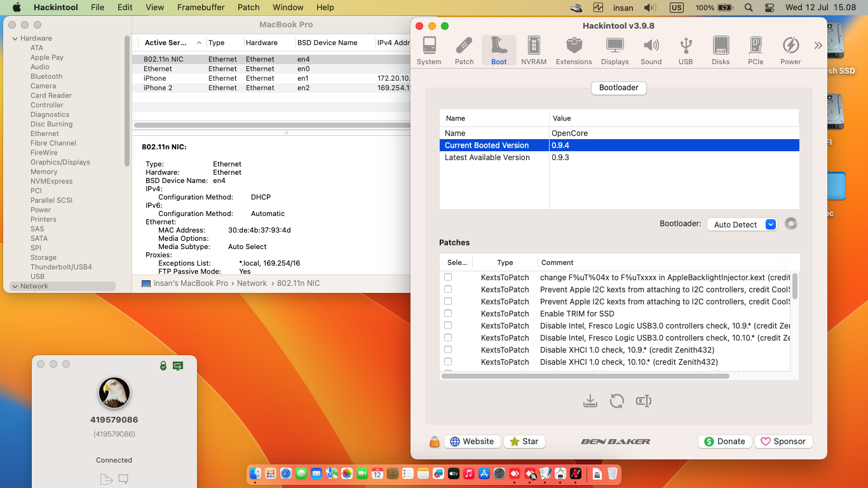Click the file transfer icon under Connected

coord(105,479)
